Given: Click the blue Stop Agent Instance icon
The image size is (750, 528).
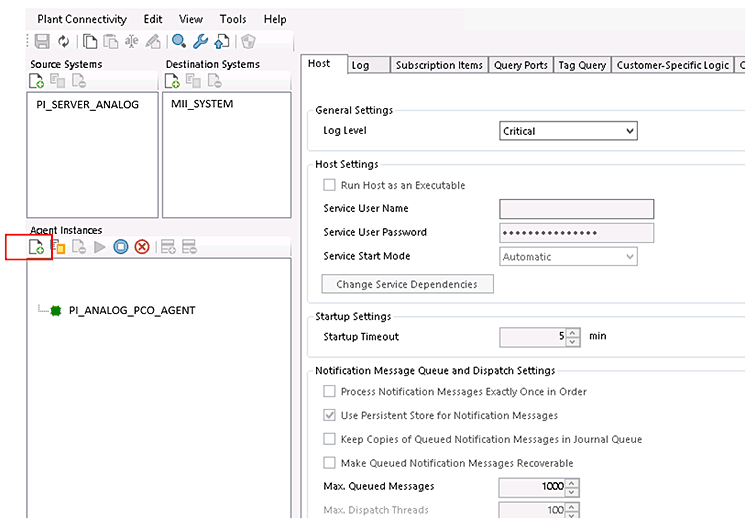Looking at the screenshot, I should [121, 246].
